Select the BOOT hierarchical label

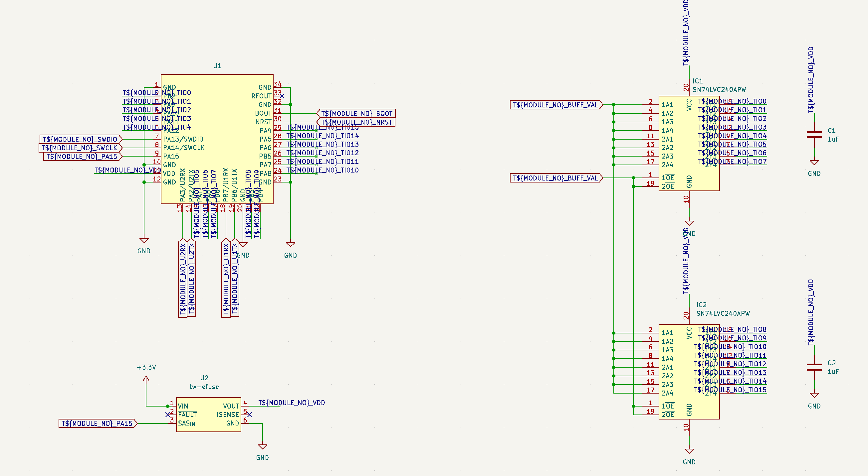click(356, 113)
